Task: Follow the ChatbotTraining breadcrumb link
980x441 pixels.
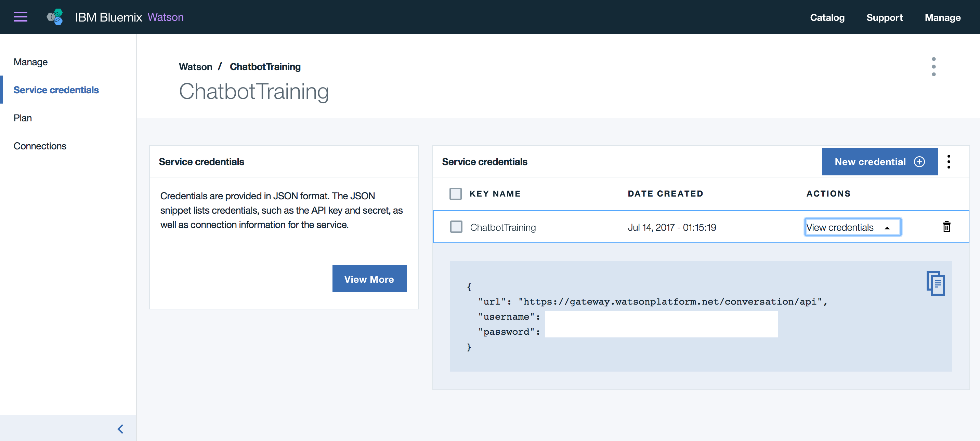Action: pyautogui.click(x=265, y=67)
